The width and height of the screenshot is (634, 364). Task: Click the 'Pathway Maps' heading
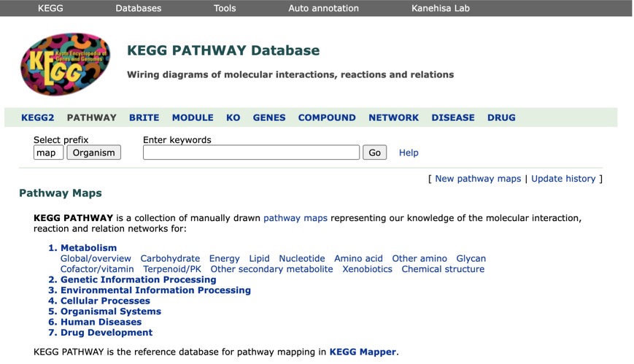[x=61, y=193]
